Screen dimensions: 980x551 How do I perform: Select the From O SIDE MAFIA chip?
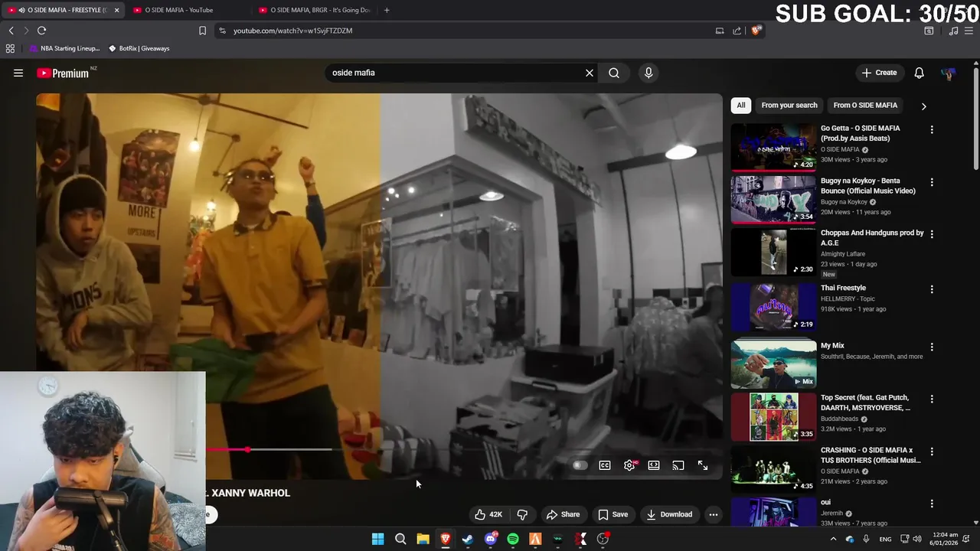[x=865, y=105]
